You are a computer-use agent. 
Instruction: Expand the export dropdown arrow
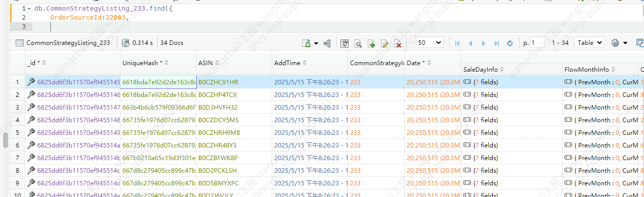(316, 43)
